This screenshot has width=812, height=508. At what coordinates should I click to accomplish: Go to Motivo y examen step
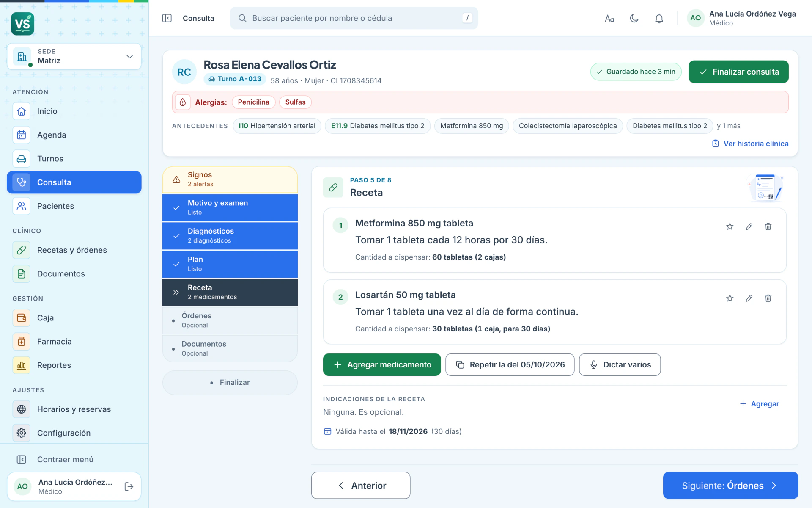(230, 207)
